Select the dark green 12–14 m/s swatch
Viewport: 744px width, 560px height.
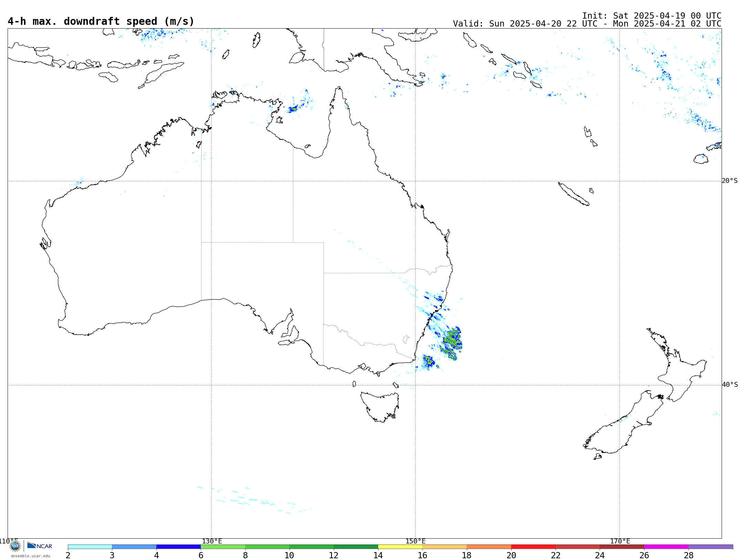point(356,547)
